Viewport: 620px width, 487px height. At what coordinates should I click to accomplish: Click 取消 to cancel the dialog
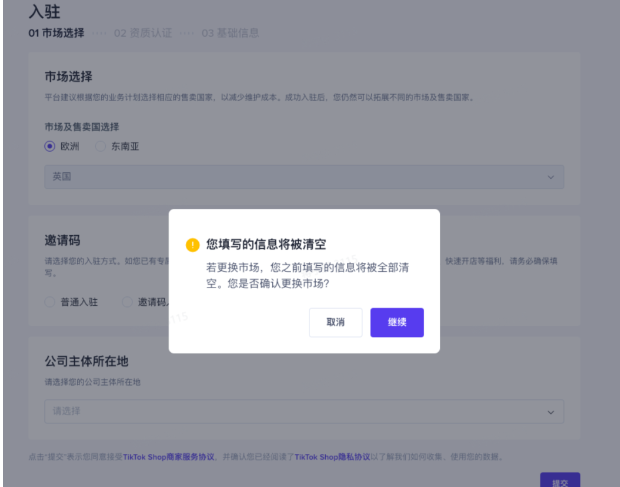[335, 322]
